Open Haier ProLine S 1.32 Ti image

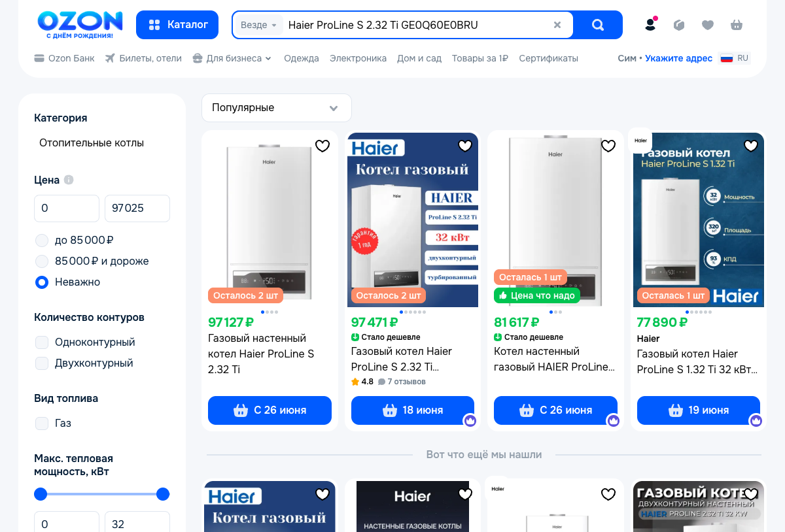click(699, 220)
